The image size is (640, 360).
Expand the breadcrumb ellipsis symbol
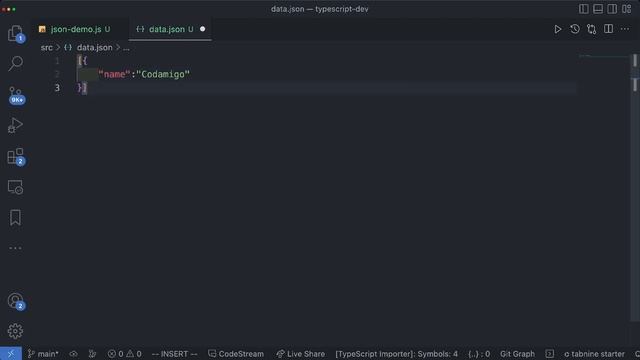tap(126, 48)
